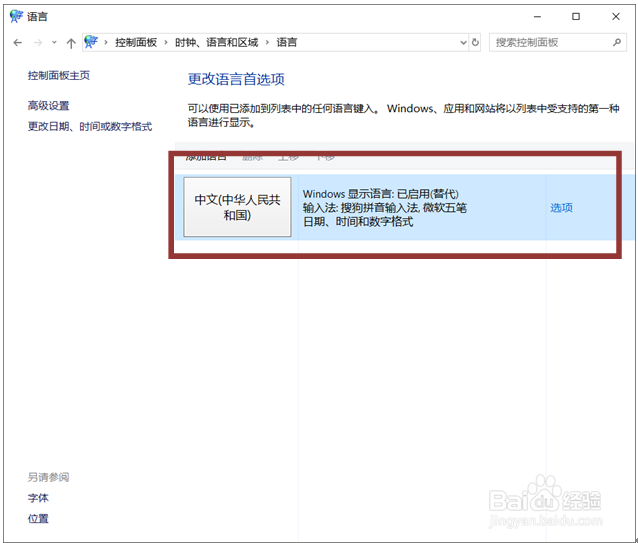Maximize the 语言 window
638x543 pixels.
coord(576,17)
